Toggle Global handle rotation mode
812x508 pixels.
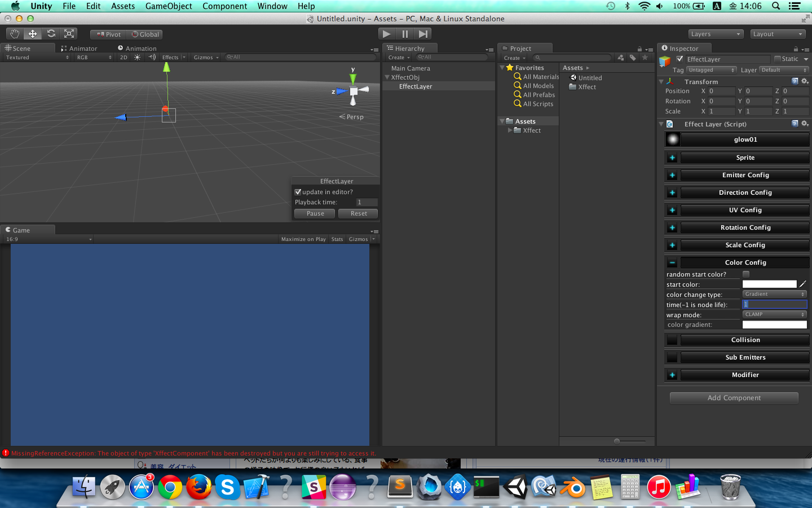coord(145,34)
